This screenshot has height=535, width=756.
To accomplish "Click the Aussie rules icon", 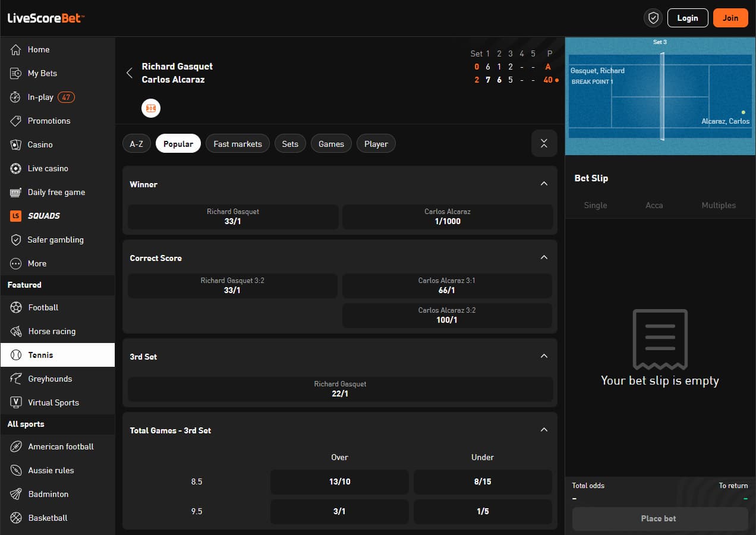I will pyautogui.click(x=16, y=470).
